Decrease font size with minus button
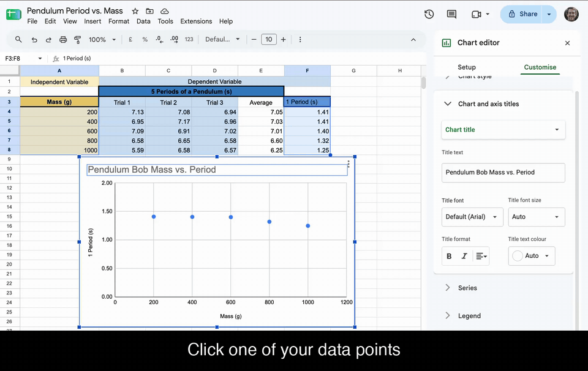This screenshot has width=588, height=371. tap(254, 39)
